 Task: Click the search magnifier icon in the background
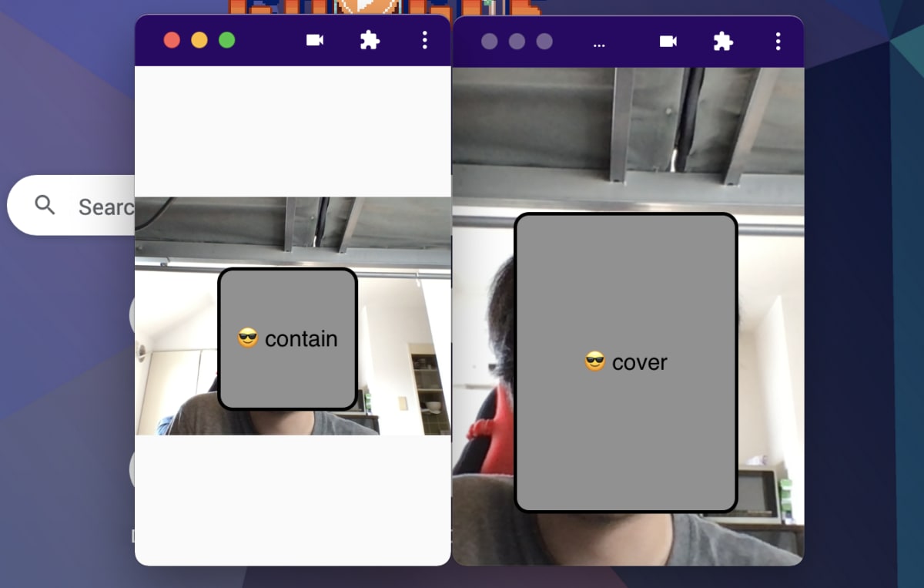[x=45, y=205]
